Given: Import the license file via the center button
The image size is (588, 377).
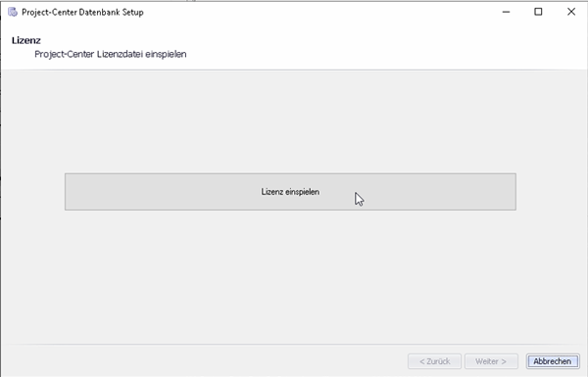Looking at the screenshot, I should (x=290, y=192).
